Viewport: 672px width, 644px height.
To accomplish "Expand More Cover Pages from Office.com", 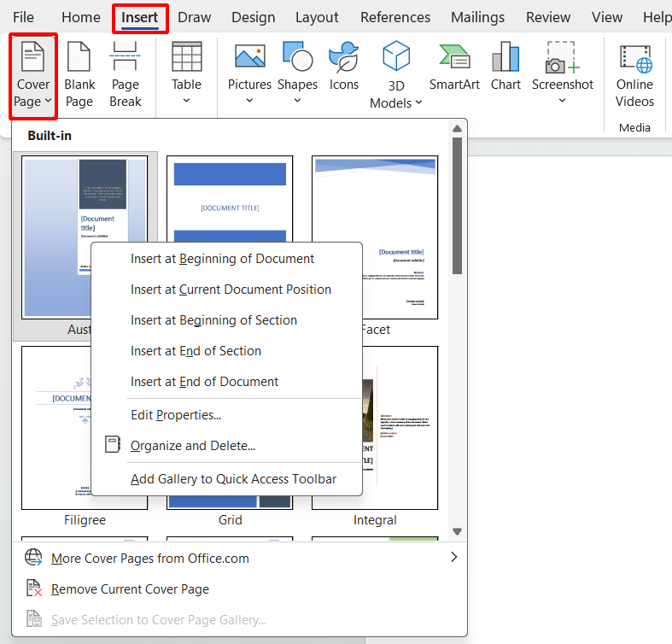I will coord(453,558).
